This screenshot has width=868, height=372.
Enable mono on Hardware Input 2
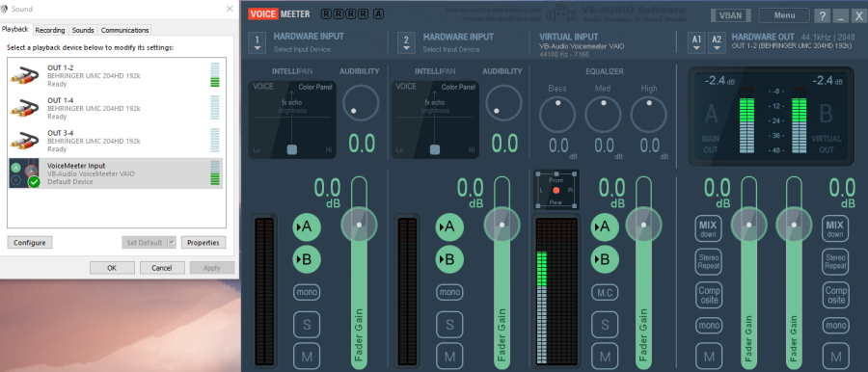tap(449, 292)
